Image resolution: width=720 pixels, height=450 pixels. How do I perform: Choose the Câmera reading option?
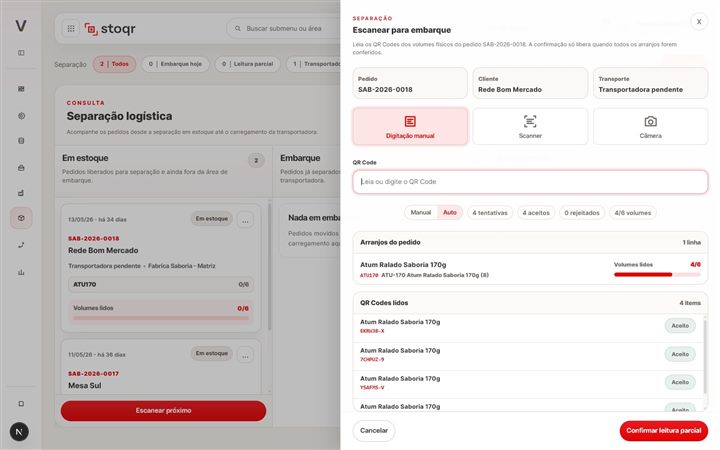pyautogui.click(x=650, y=126)
